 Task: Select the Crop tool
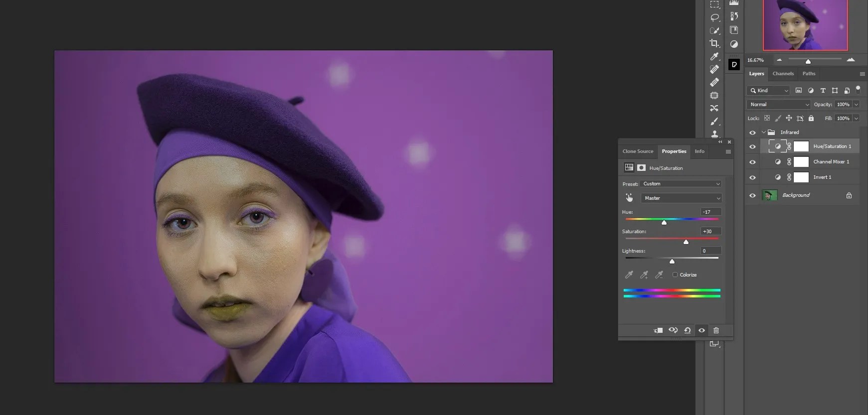[714, 43]
